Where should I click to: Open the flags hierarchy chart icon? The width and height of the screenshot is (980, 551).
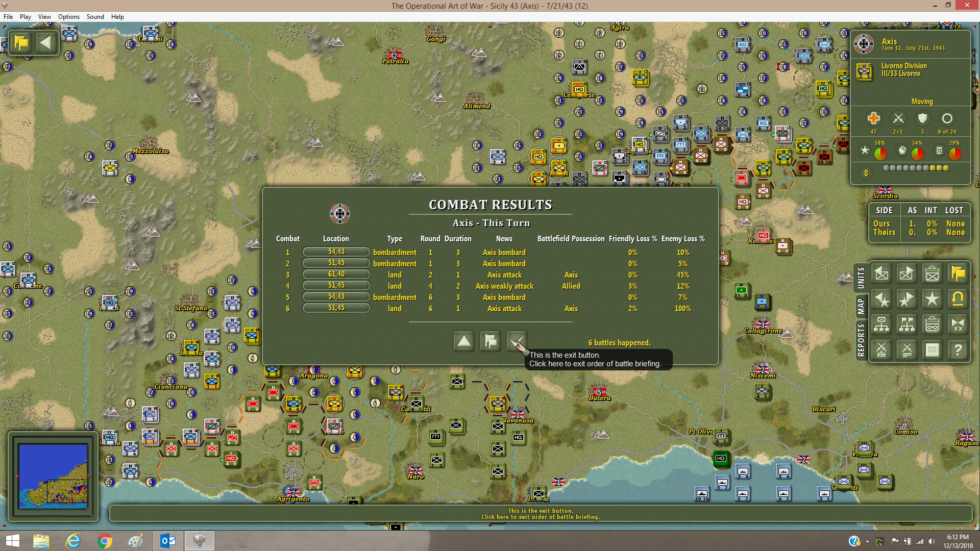pos(907,324)
